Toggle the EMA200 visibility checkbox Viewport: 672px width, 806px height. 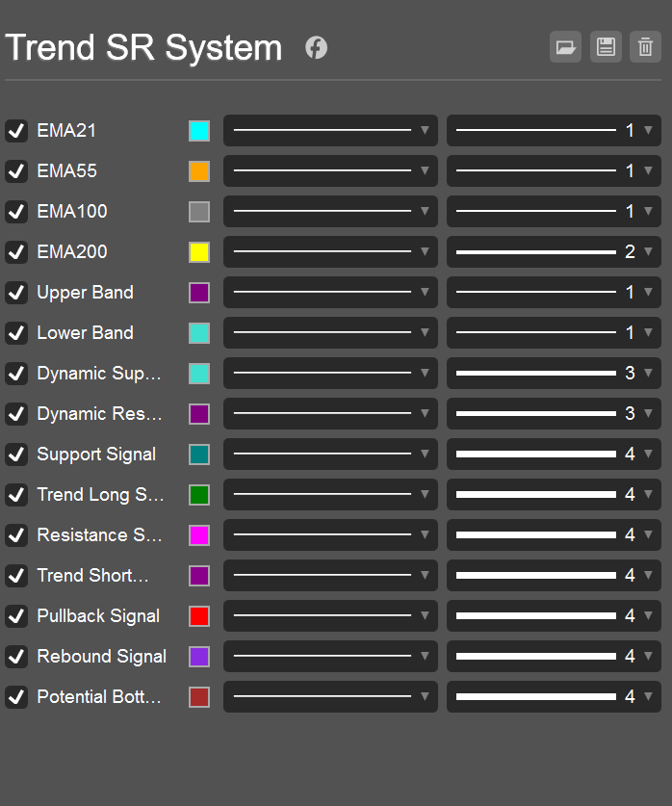pos(16,252)
